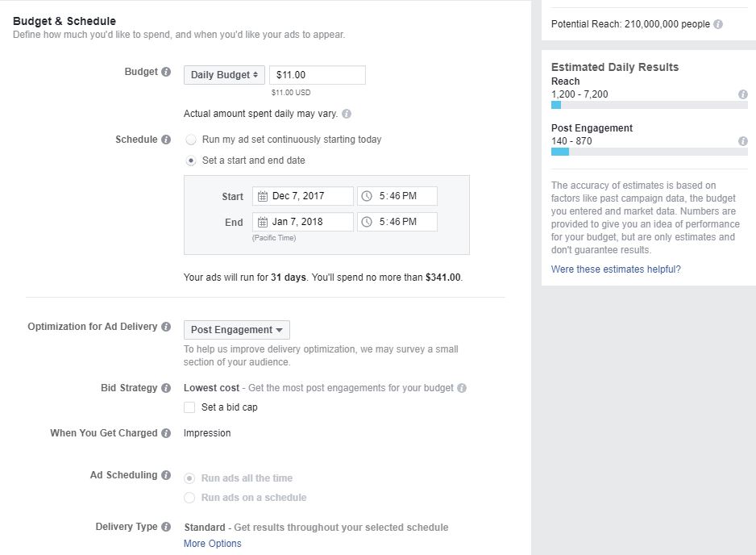Open the Daily Budget dropdown

point(223,74)
